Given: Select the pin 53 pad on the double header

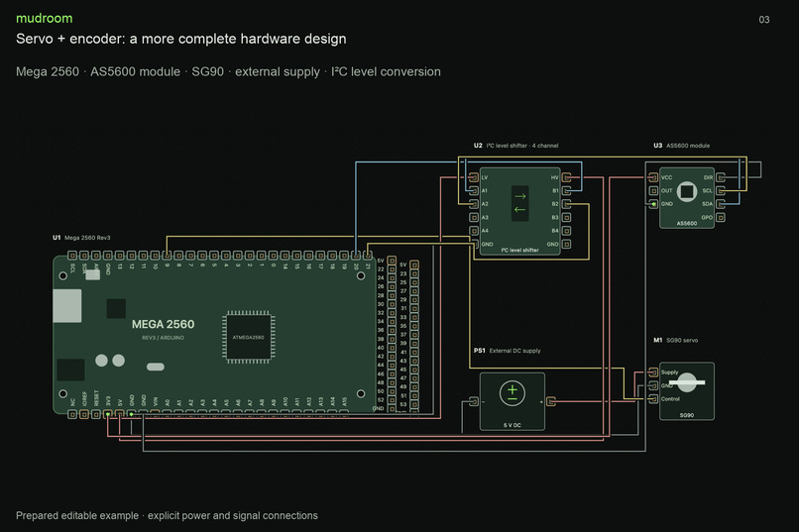Looking at the screenshot, I should (414, 405).
